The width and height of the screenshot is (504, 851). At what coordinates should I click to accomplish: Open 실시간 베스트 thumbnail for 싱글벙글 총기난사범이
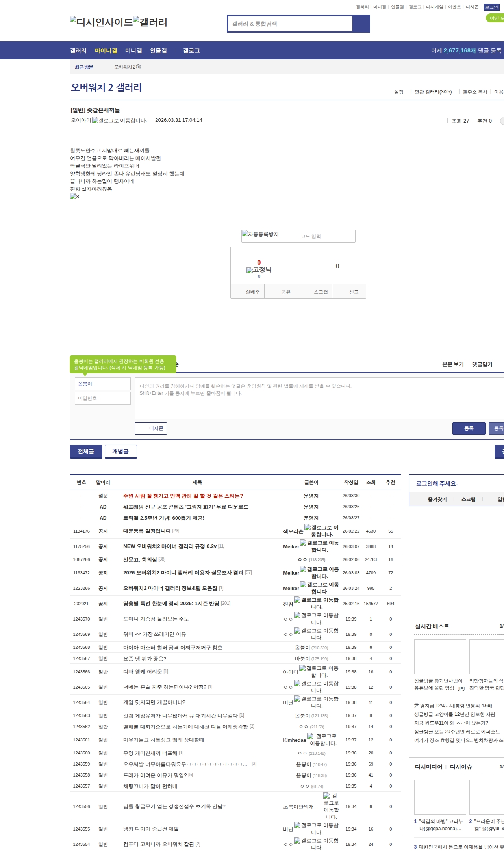[440, 657]
